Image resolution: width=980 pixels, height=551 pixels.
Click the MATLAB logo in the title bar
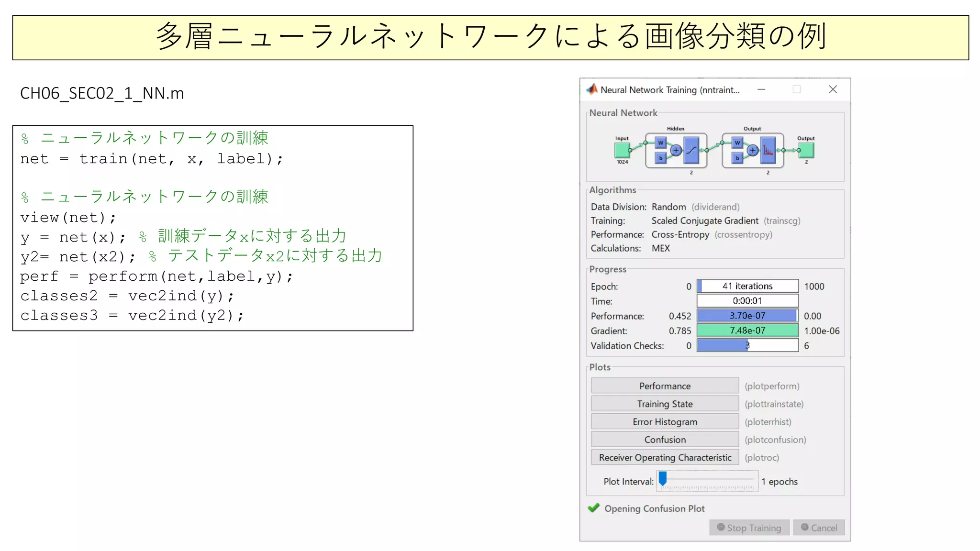pyautogui.click(x=592, y=89)
